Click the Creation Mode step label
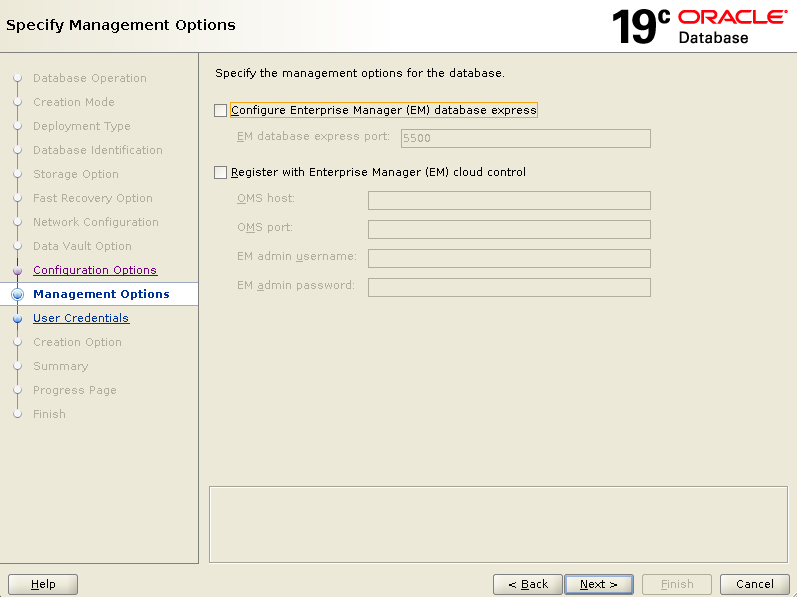This screenshot has height=597, width=797. tap(74, 102)
